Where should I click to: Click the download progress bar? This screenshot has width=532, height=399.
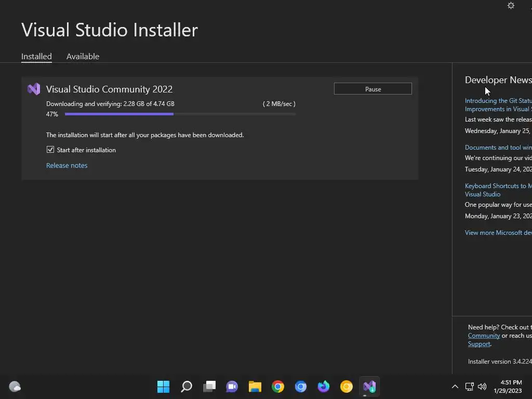tap(180, 114)
